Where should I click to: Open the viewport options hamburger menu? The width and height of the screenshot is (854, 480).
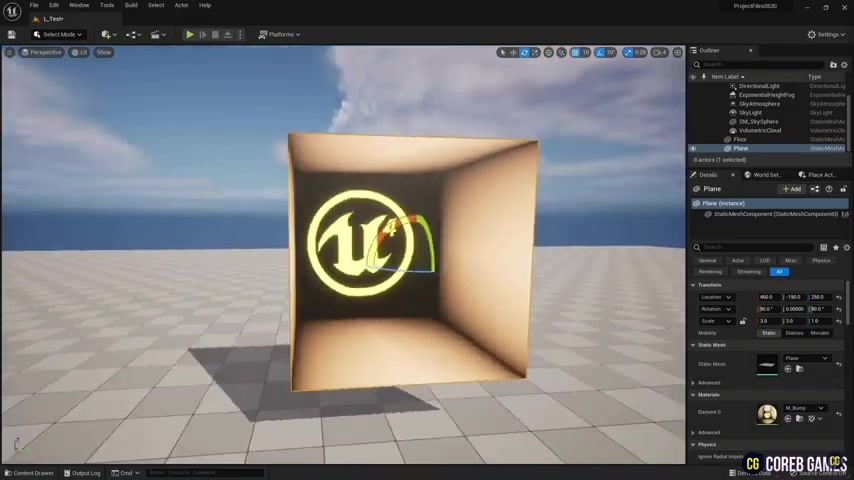pos(9,52)
